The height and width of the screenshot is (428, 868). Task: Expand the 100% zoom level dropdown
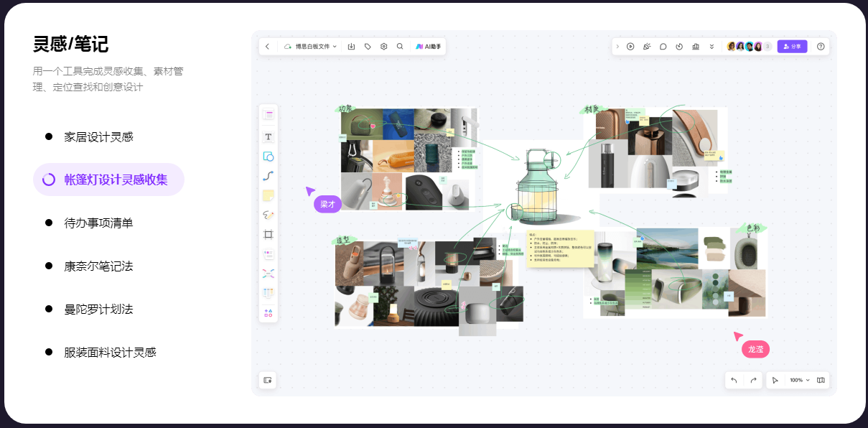pos(799,380)
